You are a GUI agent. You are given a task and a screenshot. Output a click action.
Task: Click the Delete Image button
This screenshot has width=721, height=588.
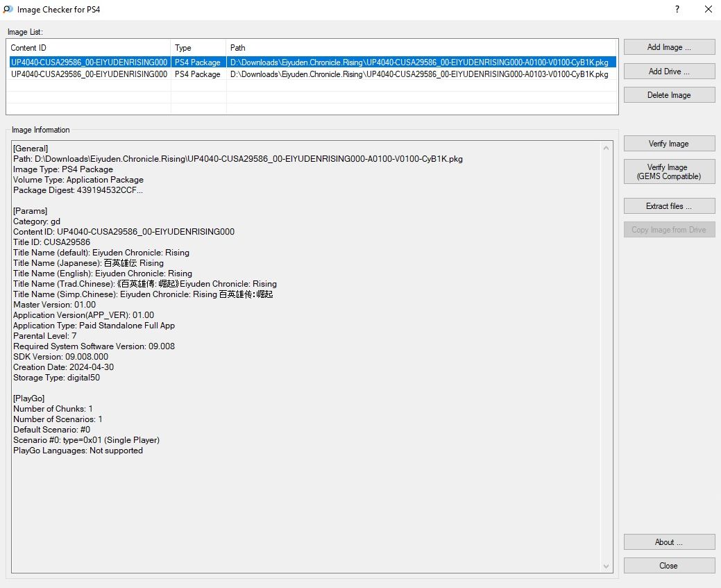tap(669, 95)
